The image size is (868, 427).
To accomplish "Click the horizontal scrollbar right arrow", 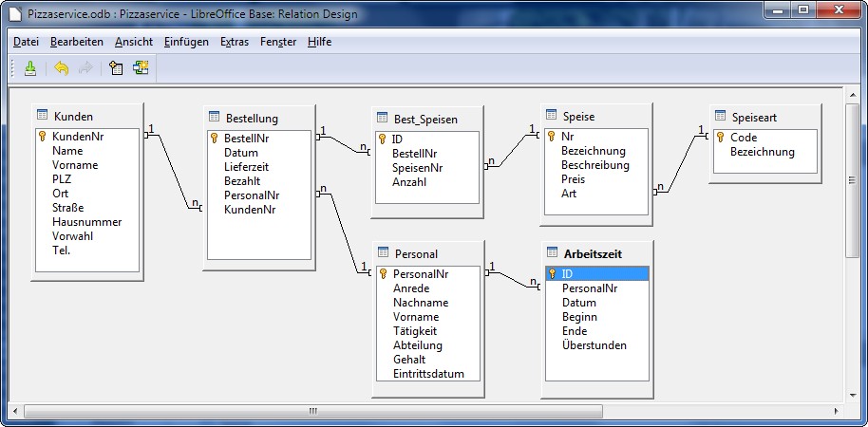I will click(837, 411).
